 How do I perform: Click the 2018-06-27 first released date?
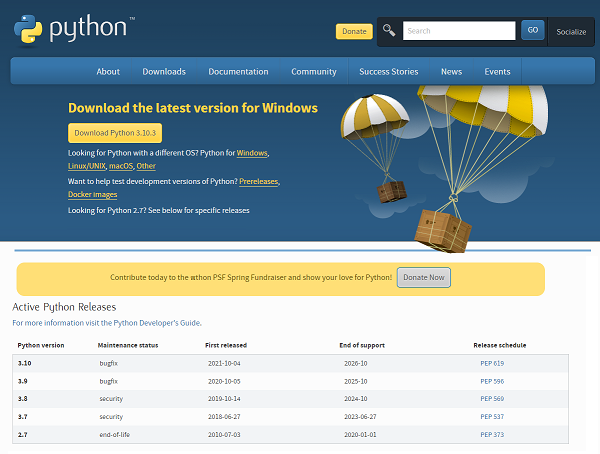click(x=224, y=416)
